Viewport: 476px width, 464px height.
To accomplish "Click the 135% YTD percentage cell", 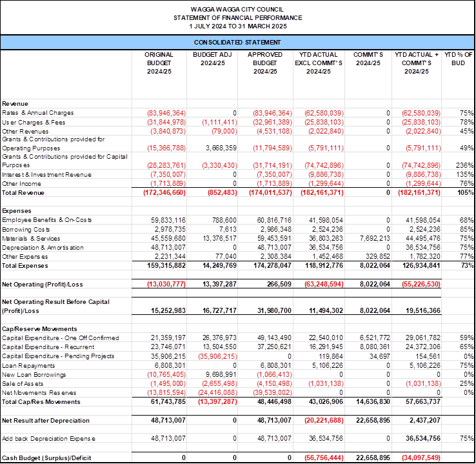I will (x=464, y=175).
